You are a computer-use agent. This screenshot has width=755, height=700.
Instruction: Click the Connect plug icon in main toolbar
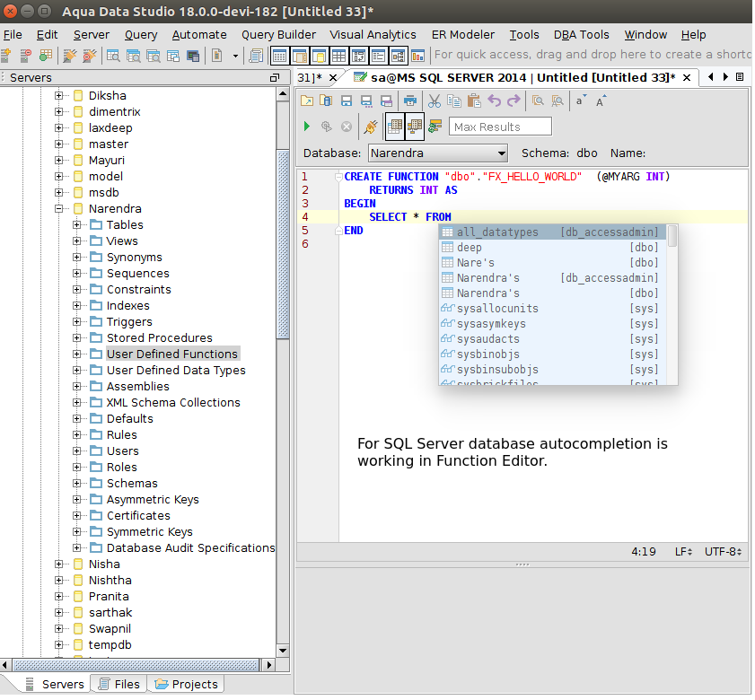[x=70, y=56]
